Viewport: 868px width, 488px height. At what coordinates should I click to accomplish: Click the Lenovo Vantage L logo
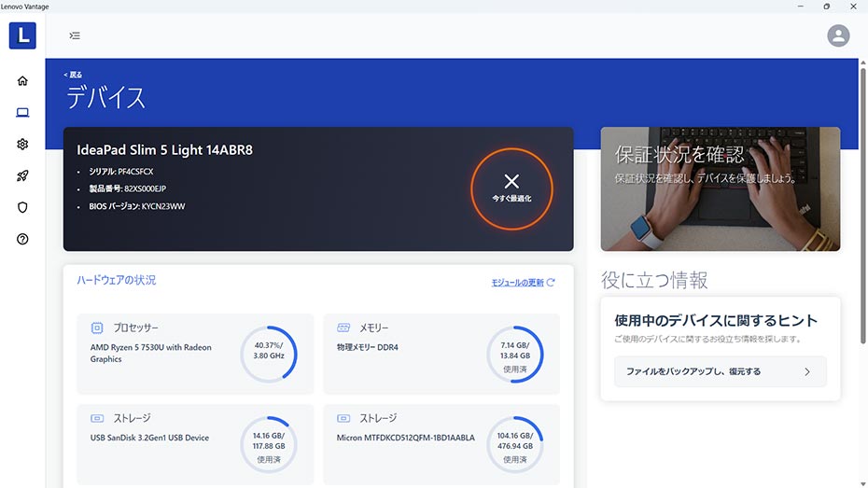click(x=22, y=35)
